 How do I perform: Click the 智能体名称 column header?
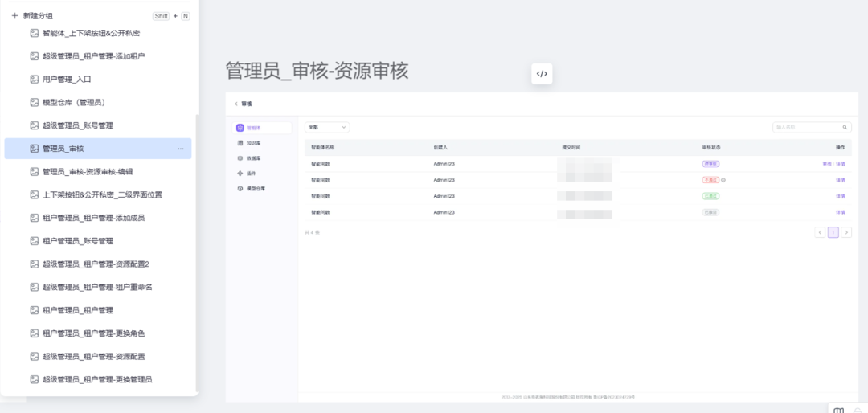coord(322,148)
